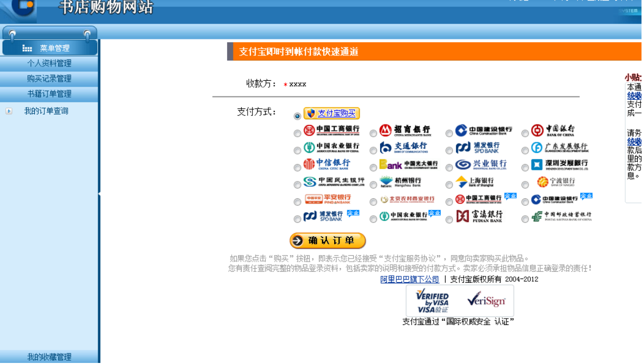
Task: Open the 阿里巴巴旗下公司 link
Action: [410, 280]
